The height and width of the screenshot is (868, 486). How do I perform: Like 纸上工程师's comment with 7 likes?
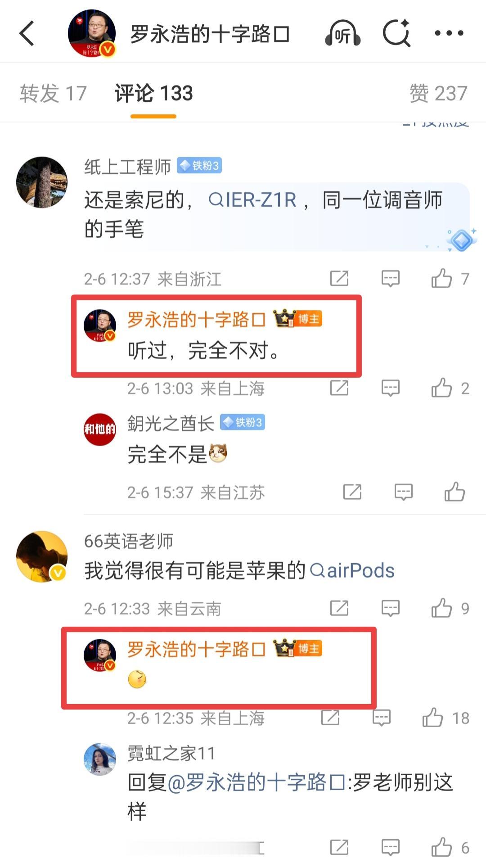click(441, 279)
